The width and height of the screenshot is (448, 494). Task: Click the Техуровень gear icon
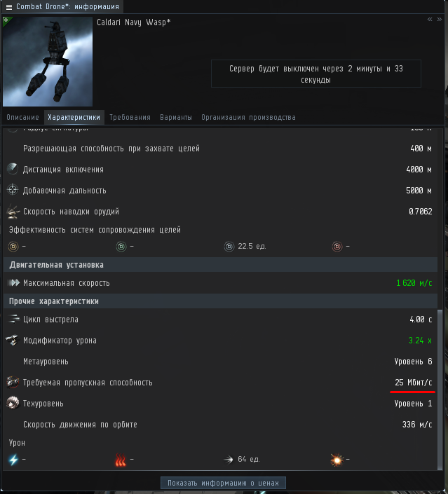(13, 404)
